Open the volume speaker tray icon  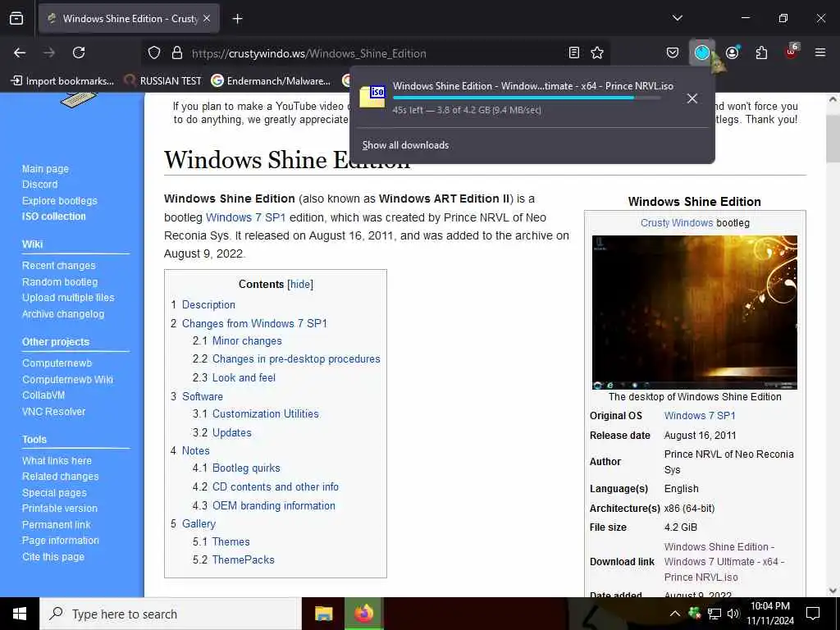click(733, 614)
